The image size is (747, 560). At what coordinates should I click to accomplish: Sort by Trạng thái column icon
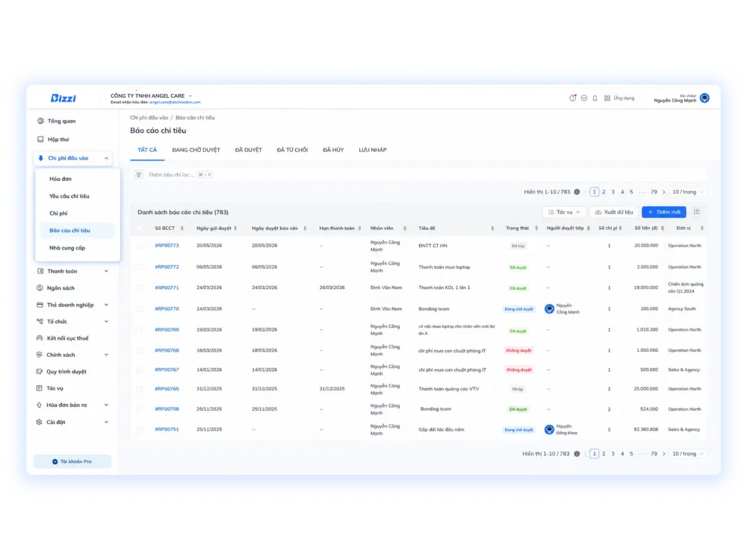click(x=536, y=228)
